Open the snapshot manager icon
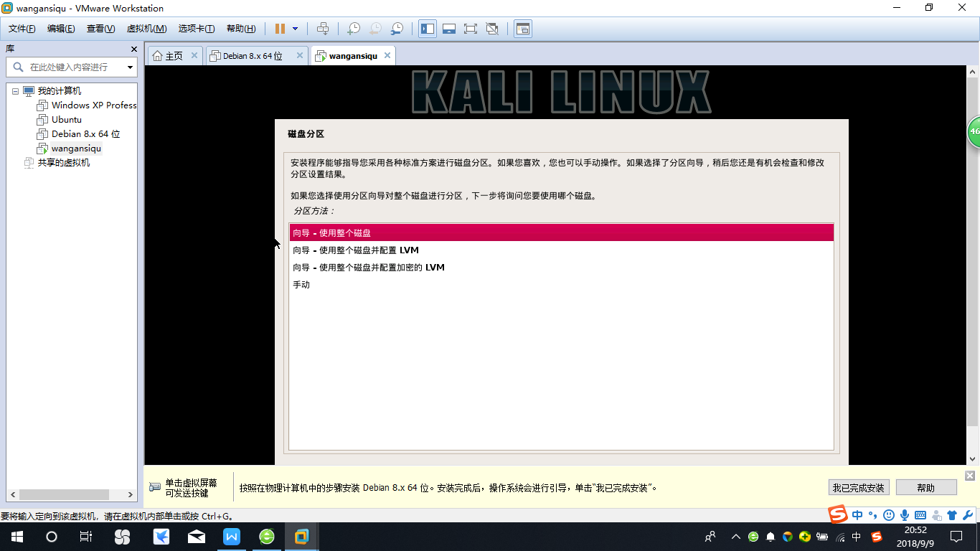 pyautogui.click(x=397, y=29)
